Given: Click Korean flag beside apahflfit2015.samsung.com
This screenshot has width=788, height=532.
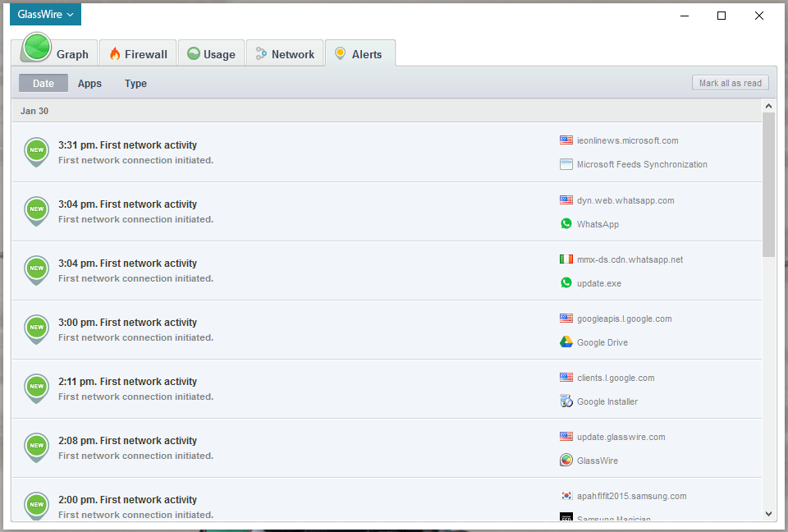Looking at the screenshot, I should coord(566,495).
